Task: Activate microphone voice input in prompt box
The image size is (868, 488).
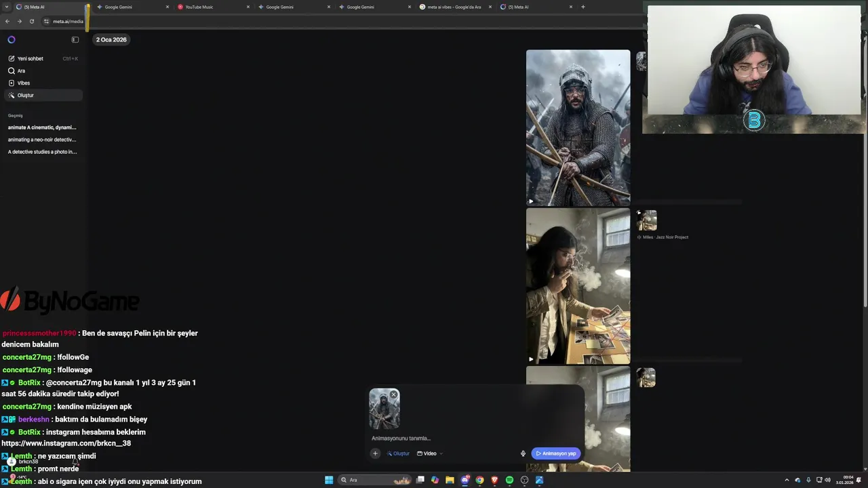Action: click(523, 453)
